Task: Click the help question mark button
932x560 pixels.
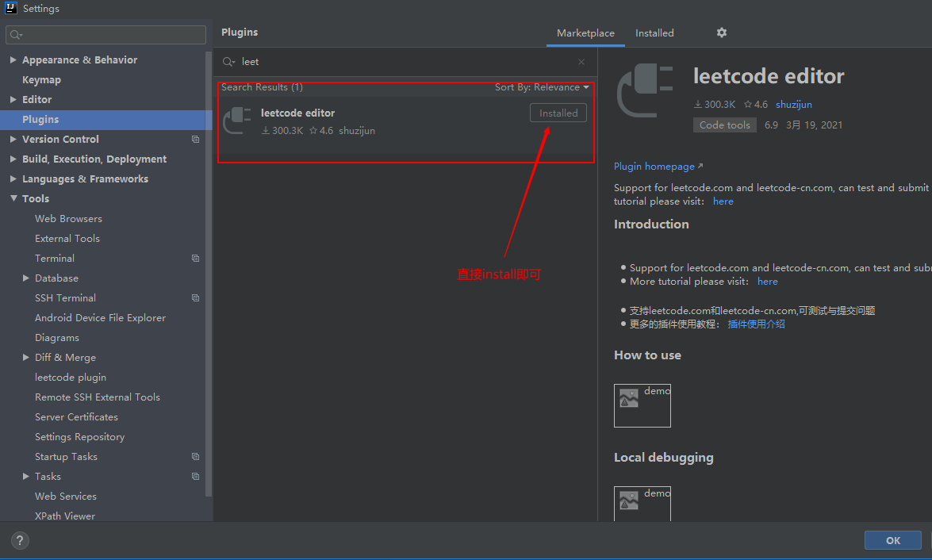Action: [20, 540]
